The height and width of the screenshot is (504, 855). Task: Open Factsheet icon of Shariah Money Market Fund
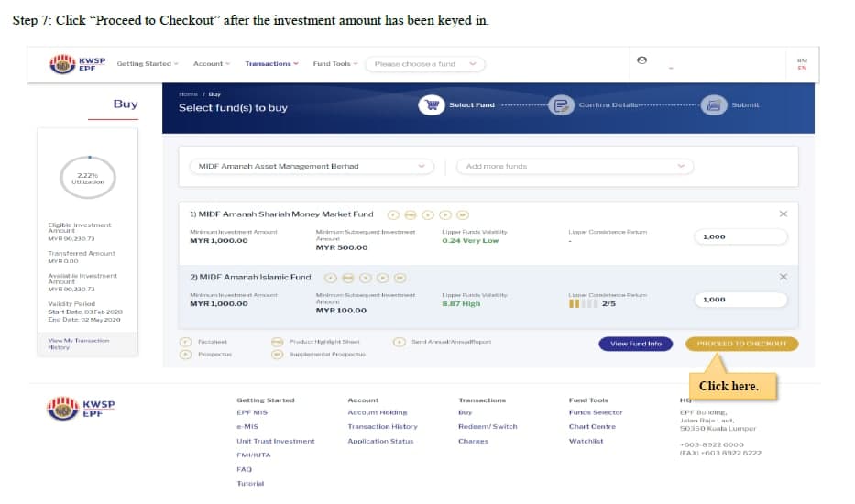(393, 215)
